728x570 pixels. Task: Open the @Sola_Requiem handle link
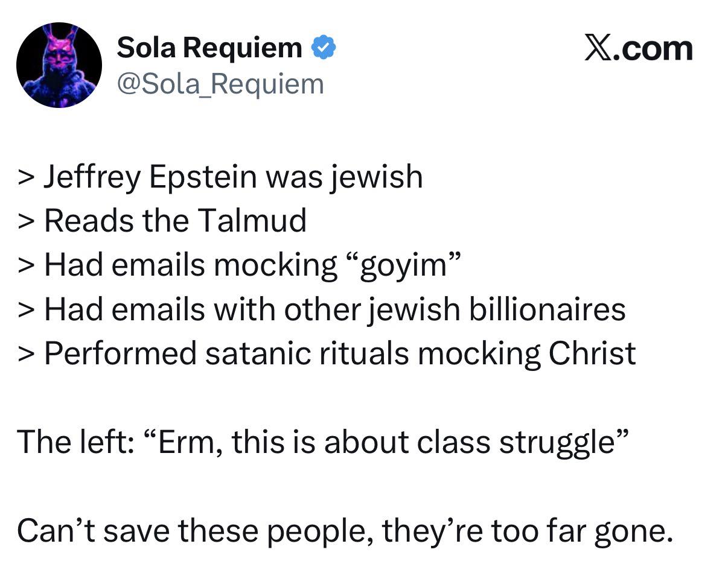coord(220,84)
